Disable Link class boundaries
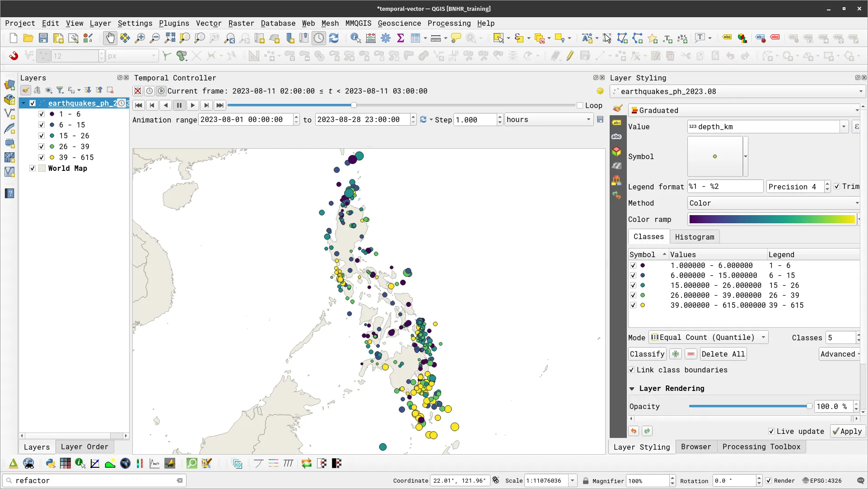The image size is (868, 489). (632, 370)
